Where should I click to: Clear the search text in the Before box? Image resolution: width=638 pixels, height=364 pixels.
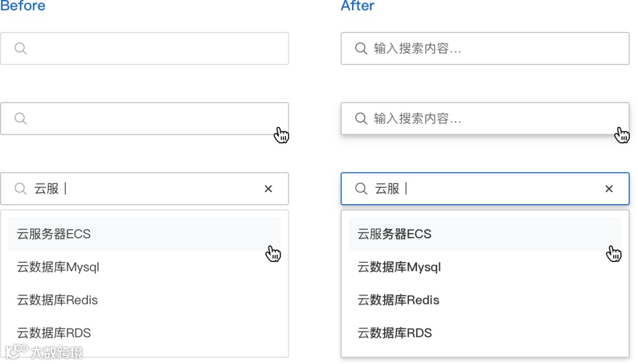(268, 189)
